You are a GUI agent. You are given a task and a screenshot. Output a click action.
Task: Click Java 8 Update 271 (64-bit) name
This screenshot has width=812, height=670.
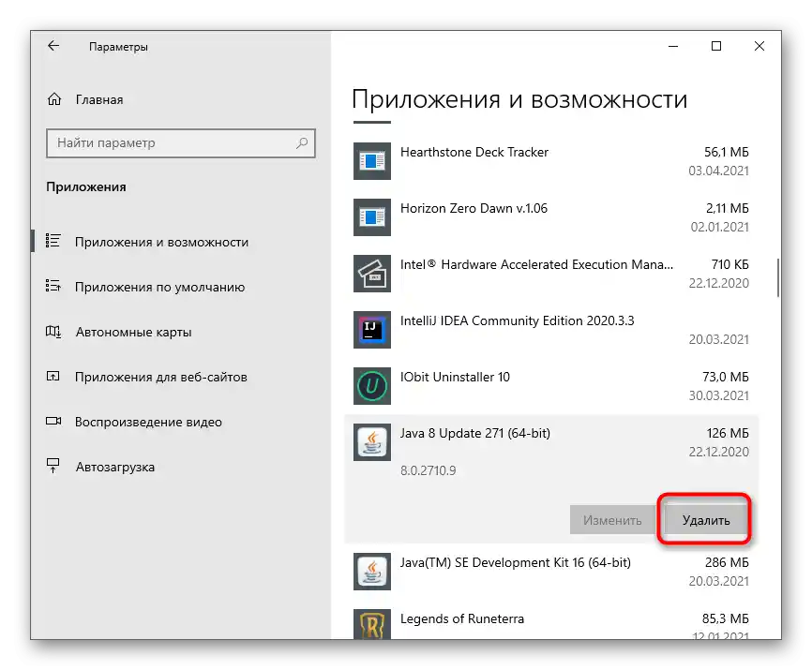tap(474, 434)
